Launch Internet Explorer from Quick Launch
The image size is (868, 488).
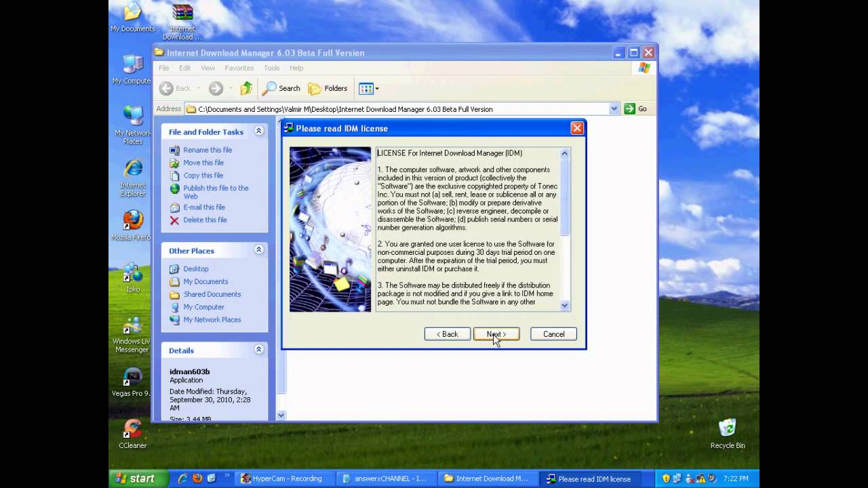183,479
